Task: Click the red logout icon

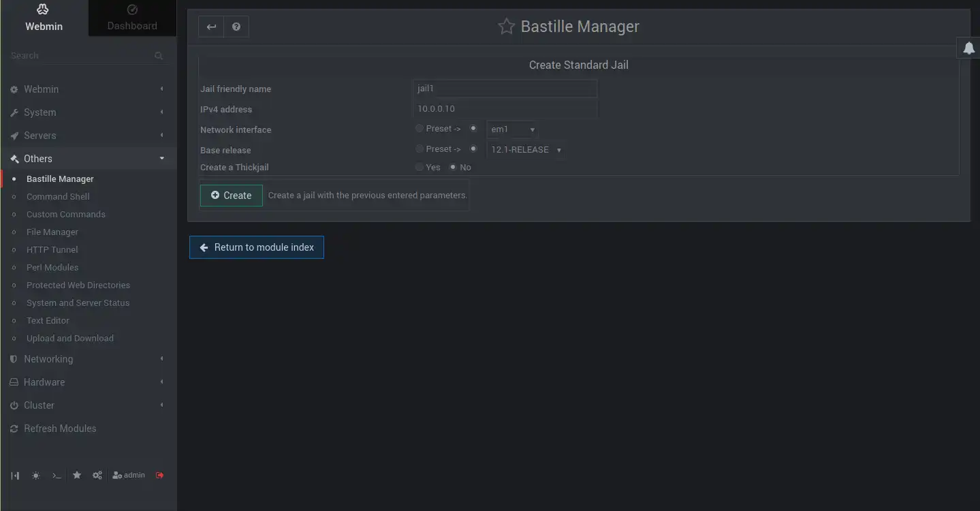Action: click(160, 476)
